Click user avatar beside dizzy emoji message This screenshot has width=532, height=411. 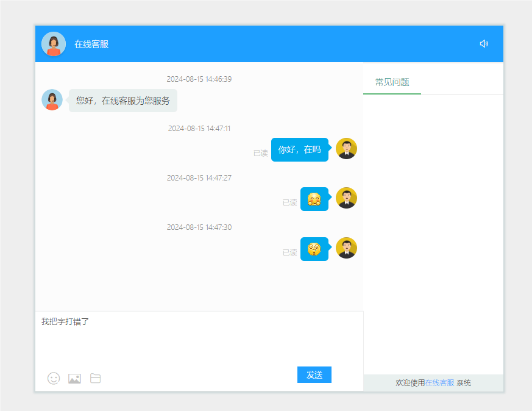pyautogui.click(x=346, y=248)
